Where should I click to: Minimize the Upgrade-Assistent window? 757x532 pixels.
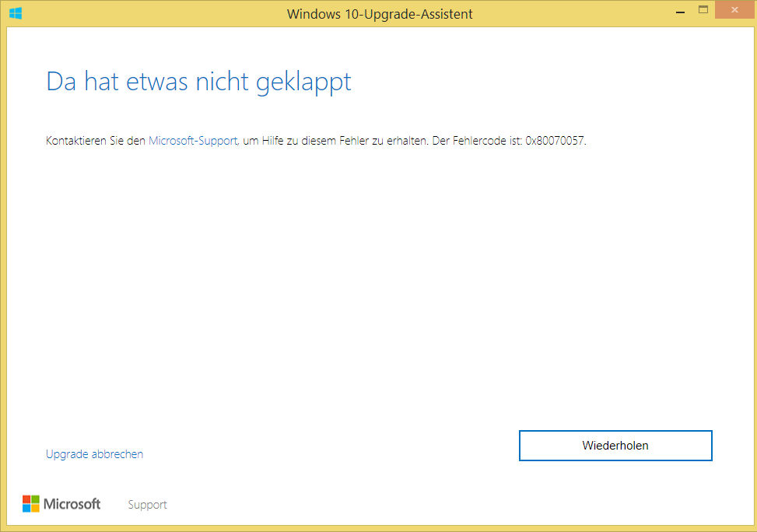pos(681,11)
